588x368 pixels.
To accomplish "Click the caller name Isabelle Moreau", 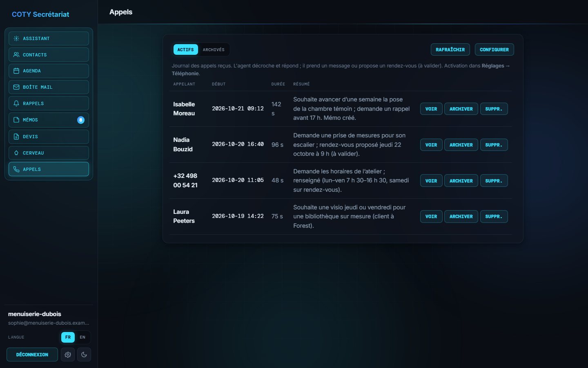I will (x=184, y=109).
